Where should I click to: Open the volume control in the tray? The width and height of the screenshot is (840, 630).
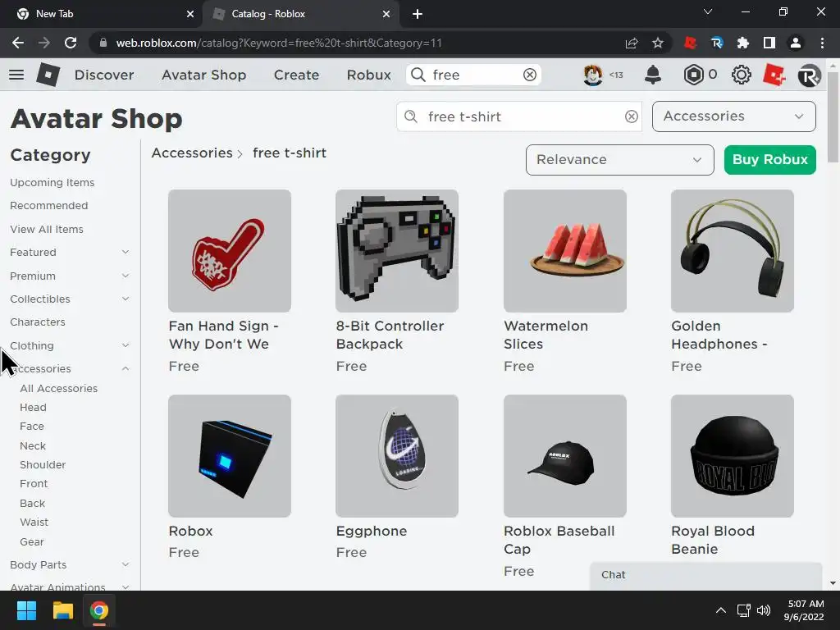(764, 610)
